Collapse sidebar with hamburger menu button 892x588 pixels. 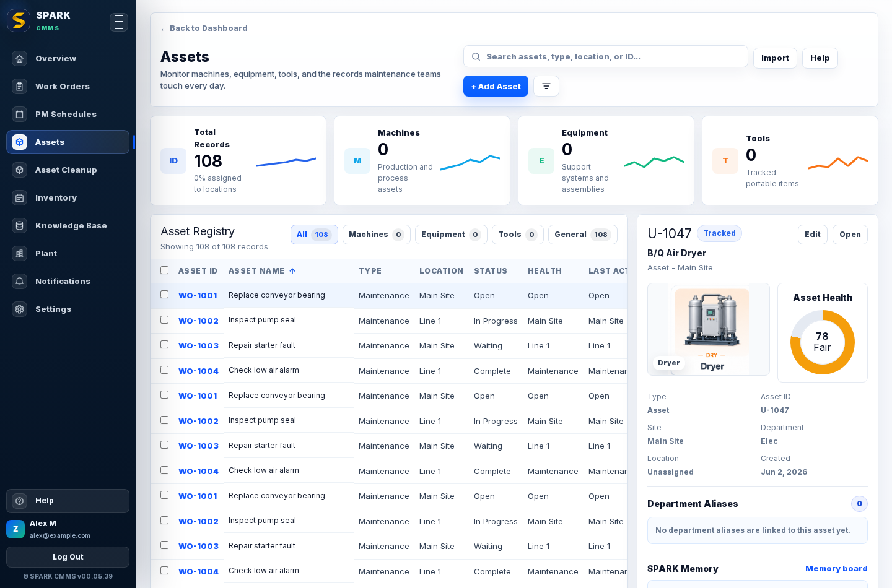pos(119,22)
